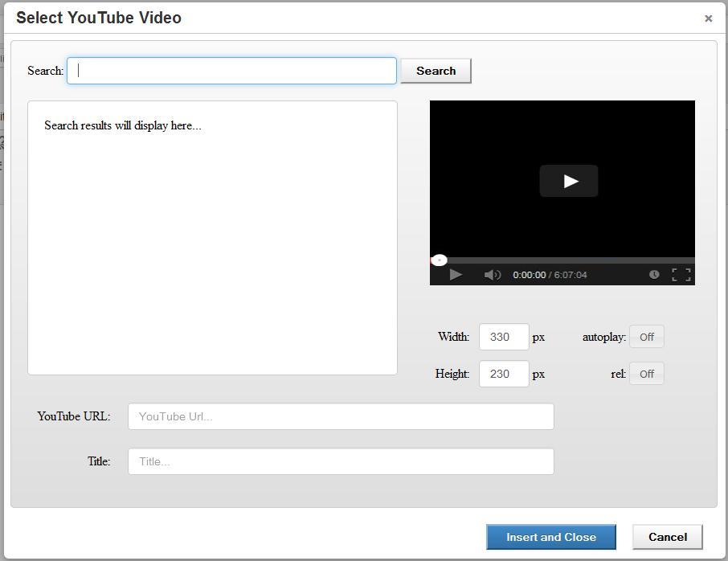Click the watch later clock icon
Screen dimensions: 728x561
coord(654,274)
